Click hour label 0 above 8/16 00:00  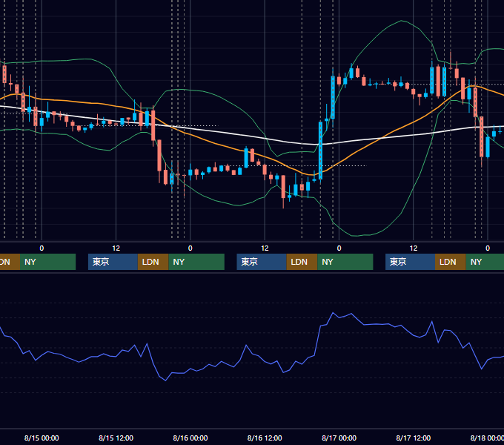tap(190, 248)
